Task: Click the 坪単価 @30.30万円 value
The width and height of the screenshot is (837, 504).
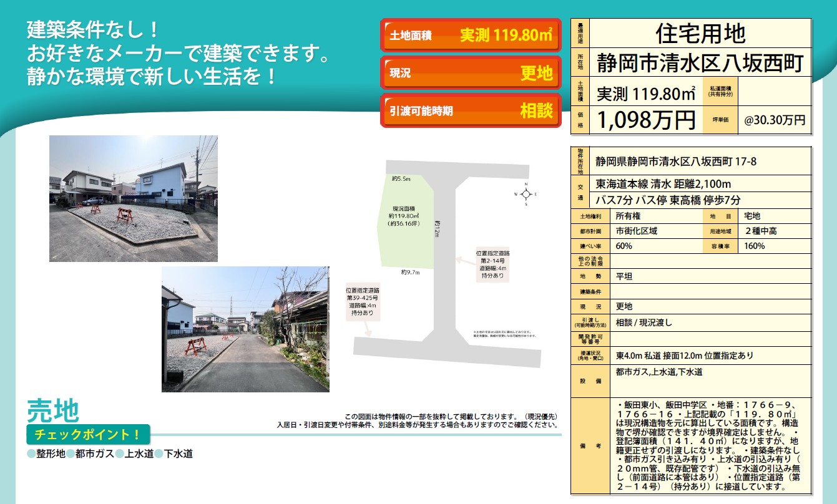Action: click(x=774, y=119)
